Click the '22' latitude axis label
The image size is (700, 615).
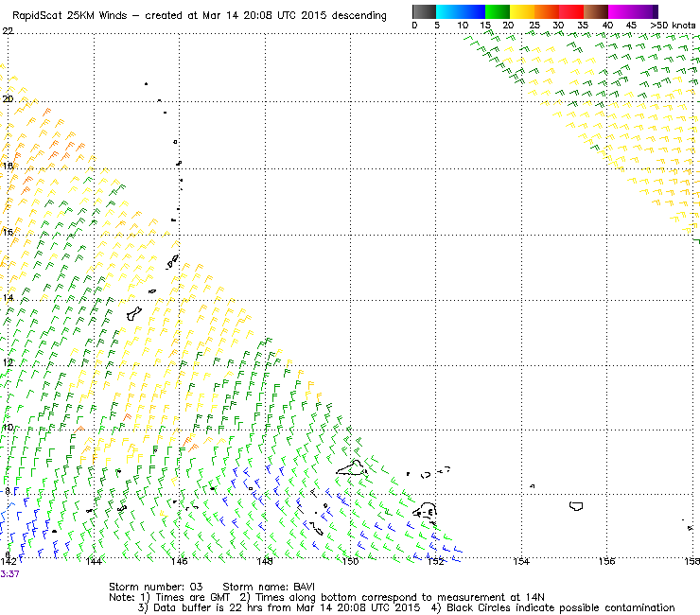coord(8,31)
